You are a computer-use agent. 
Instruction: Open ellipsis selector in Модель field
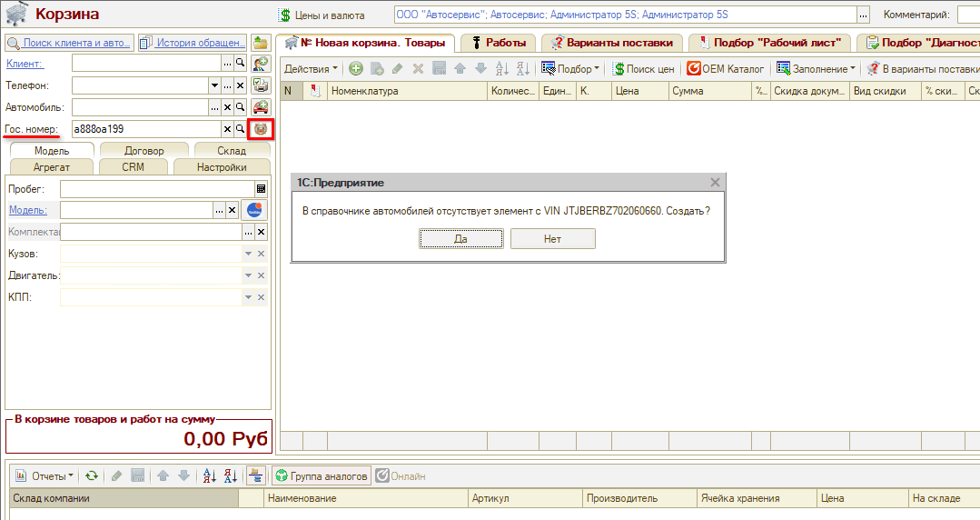click(220, 210)
